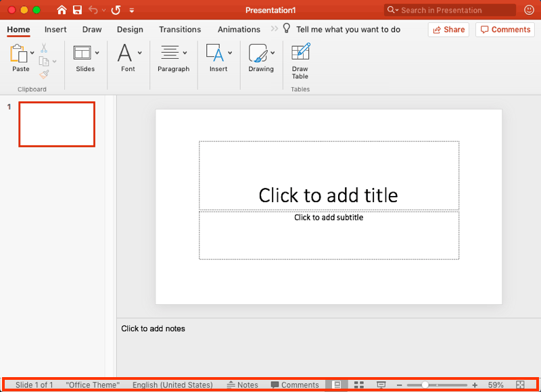Toggle the Notes pane in status bar

242,385
